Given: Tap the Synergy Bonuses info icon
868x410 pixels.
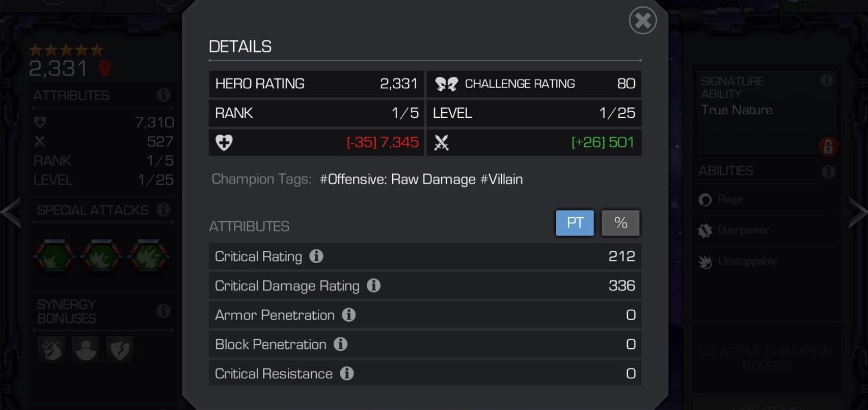Looking at the screenshot, I should [x=162, y=310].
